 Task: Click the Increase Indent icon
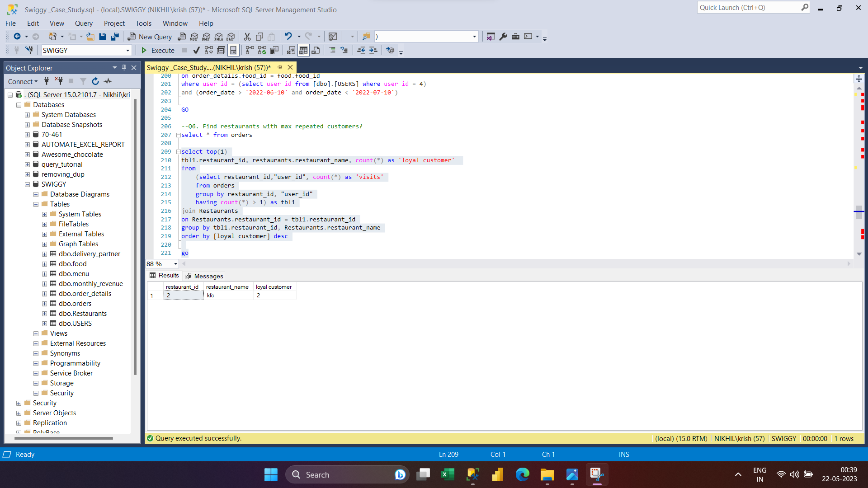click(x=373, y=50)
